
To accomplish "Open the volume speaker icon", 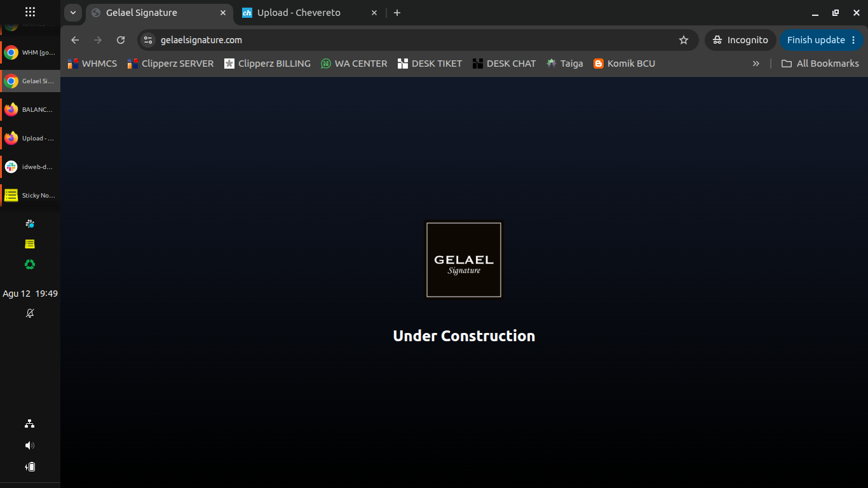I will point(30,445).
